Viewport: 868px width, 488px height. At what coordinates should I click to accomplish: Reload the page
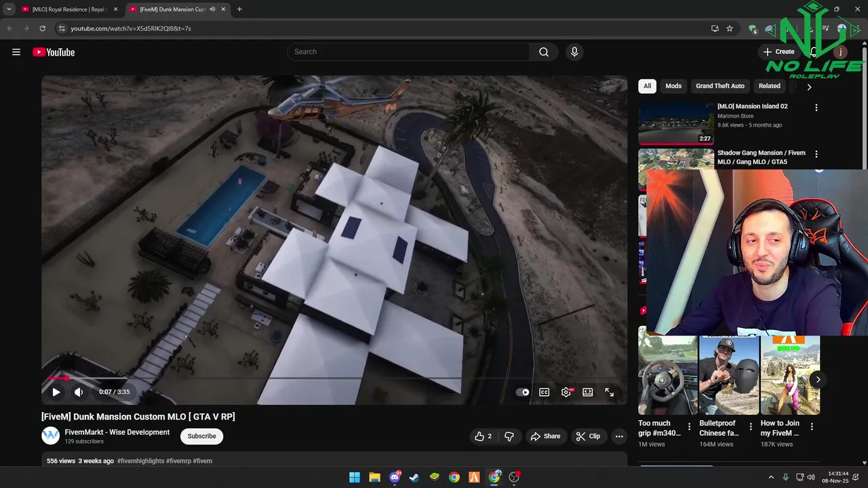pyautogui.click(x=42, y=28)
